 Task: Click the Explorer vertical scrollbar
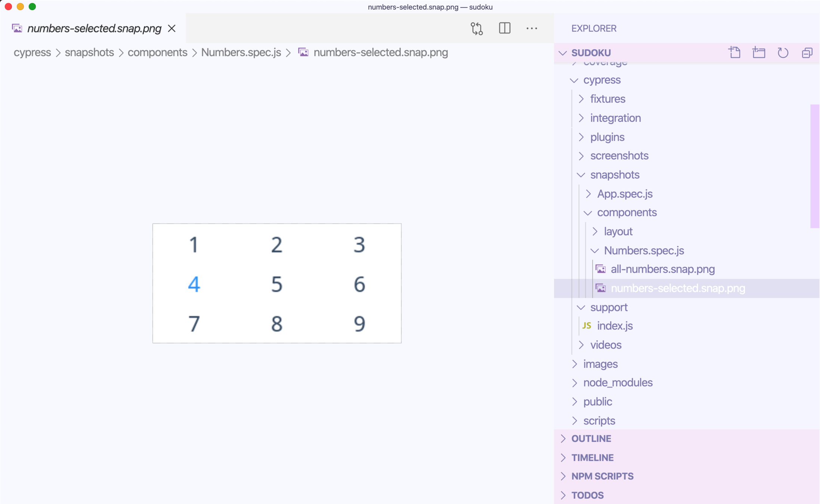(814, 166)
